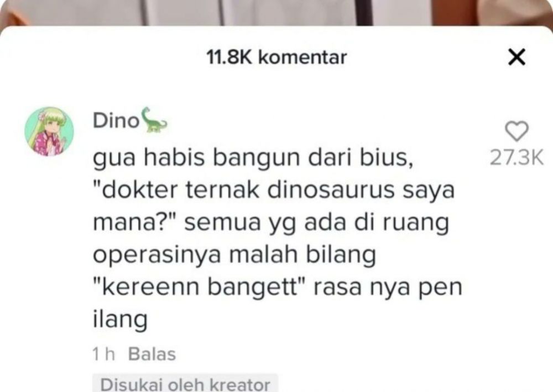The height and width of the screenshot is (392, 553).
Task: Tap the word komentar in the header
Action: point(302,58)
